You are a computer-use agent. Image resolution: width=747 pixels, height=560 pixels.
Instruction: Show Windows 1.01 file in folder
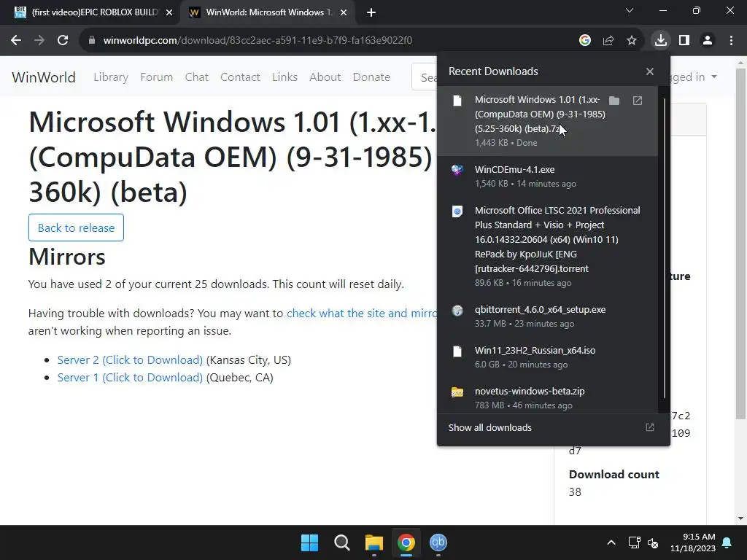(x=614, y=101)
